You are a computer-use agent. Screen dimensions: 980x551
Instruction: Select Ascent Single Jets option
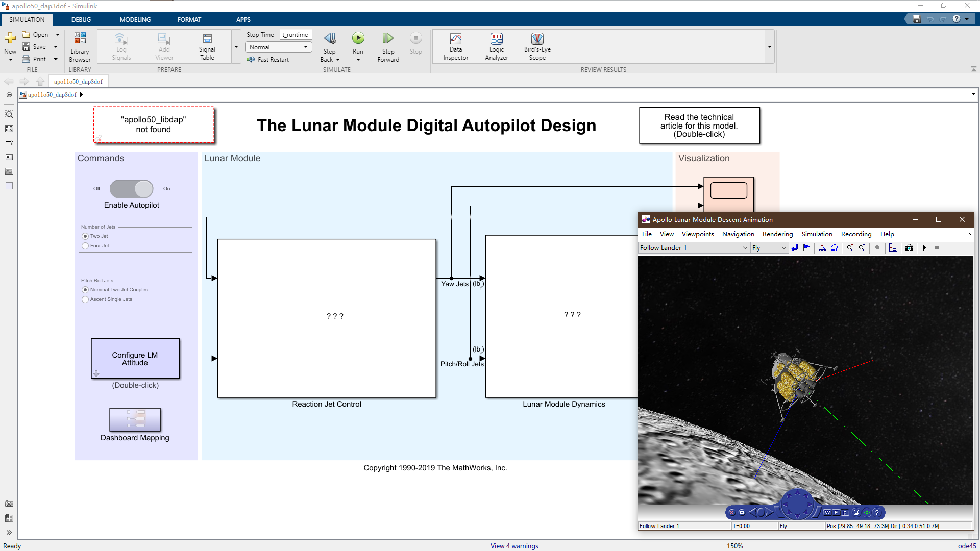[x=86, y=299]
